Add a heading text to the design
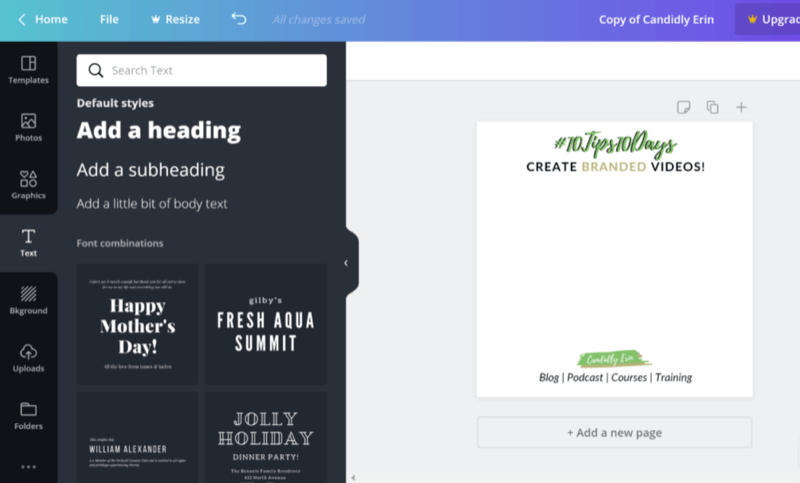The height and width of the screenshot is (483, 800). [159, 131]
